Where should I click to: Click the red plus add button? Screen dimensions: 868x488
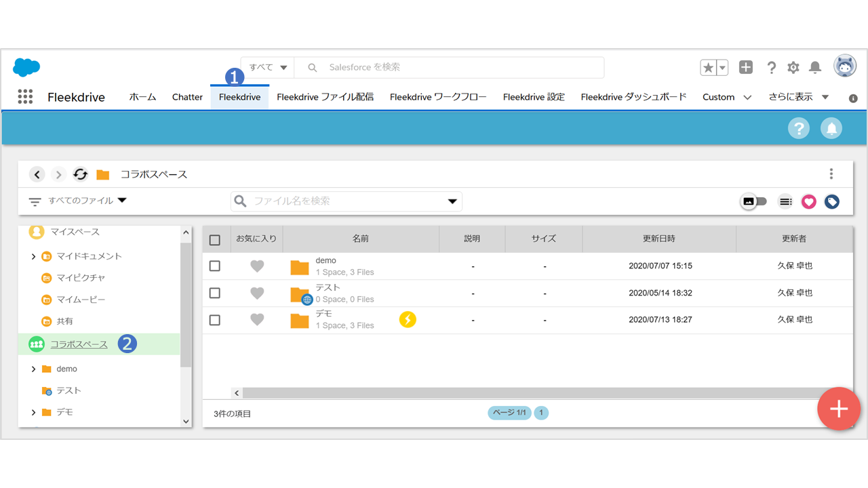[x=839, y=409]
